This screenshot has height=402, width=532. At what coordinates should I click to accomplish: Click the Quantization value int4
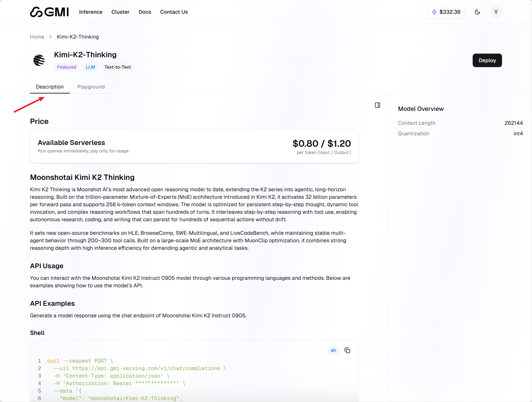coord(518,133)
